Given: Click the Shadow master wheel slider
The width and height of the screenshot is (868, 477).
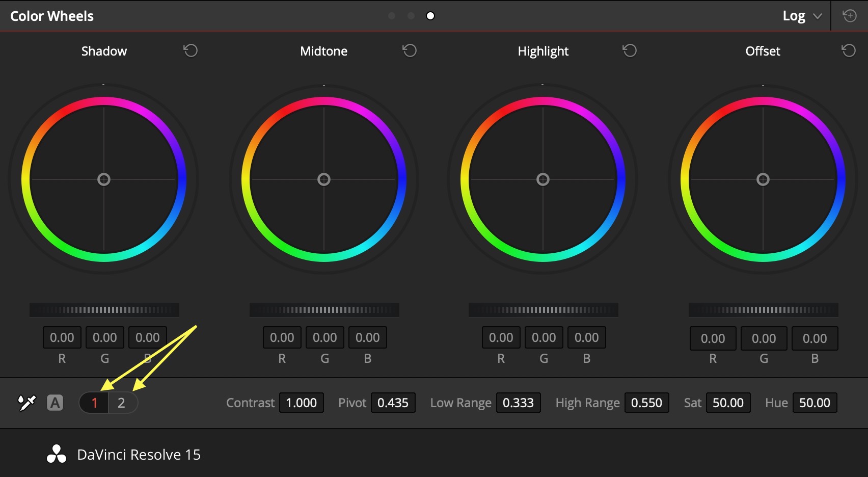Looking at the screenshot, I should 104,309.
